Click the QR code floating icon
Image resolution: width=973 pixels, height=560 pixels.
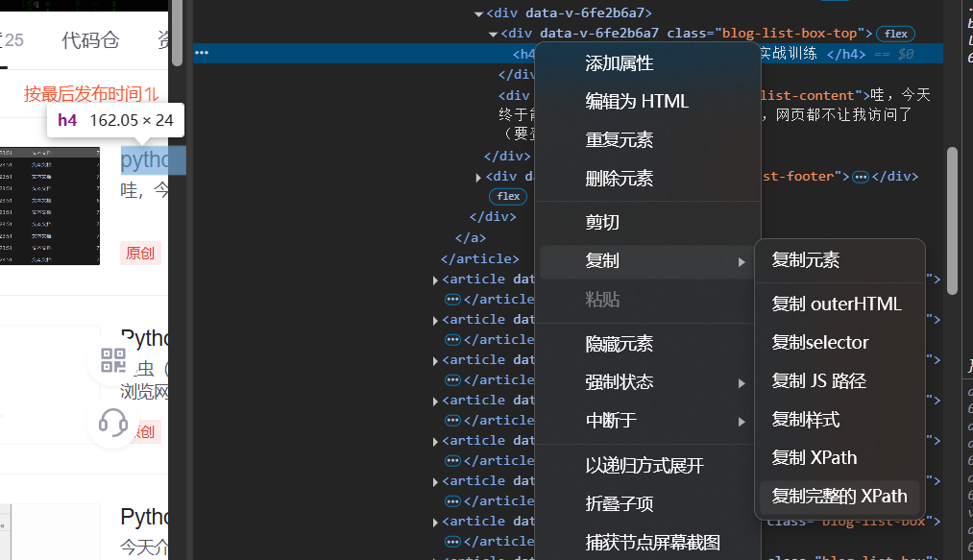[113, 360]
